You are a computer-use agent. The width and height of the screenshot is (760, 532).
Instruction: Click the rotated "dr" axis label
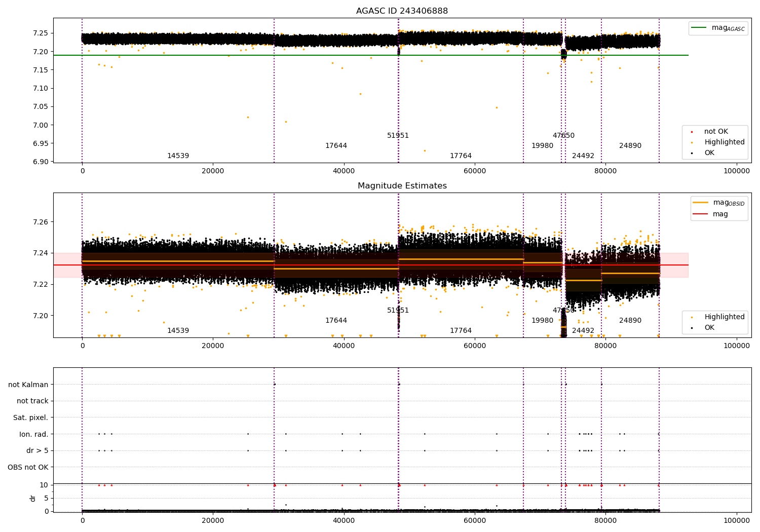33,498
